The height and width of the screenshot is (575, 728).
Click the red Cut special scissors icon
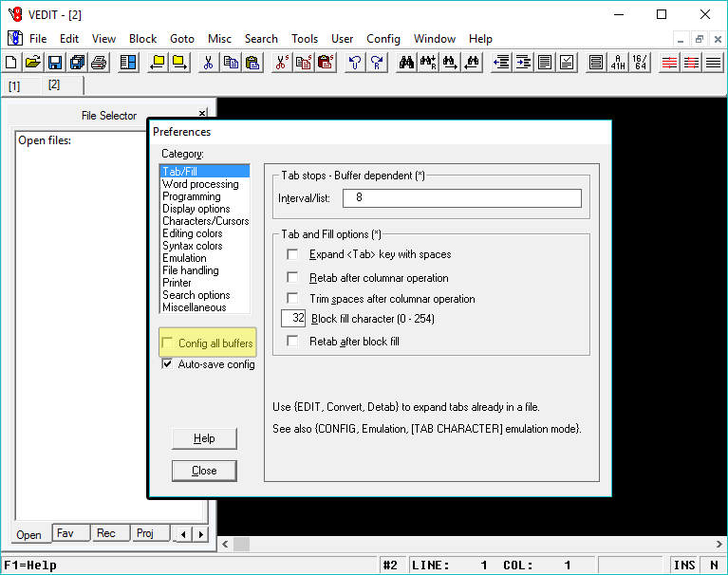click(x=281, y=63)
